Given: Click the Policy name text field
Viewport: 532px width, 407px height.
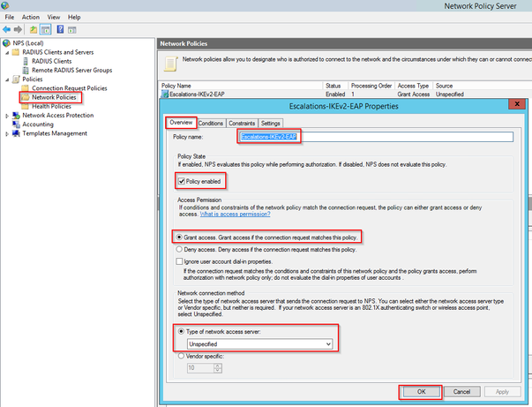Looking at the screenshot, I should [375, 137].
